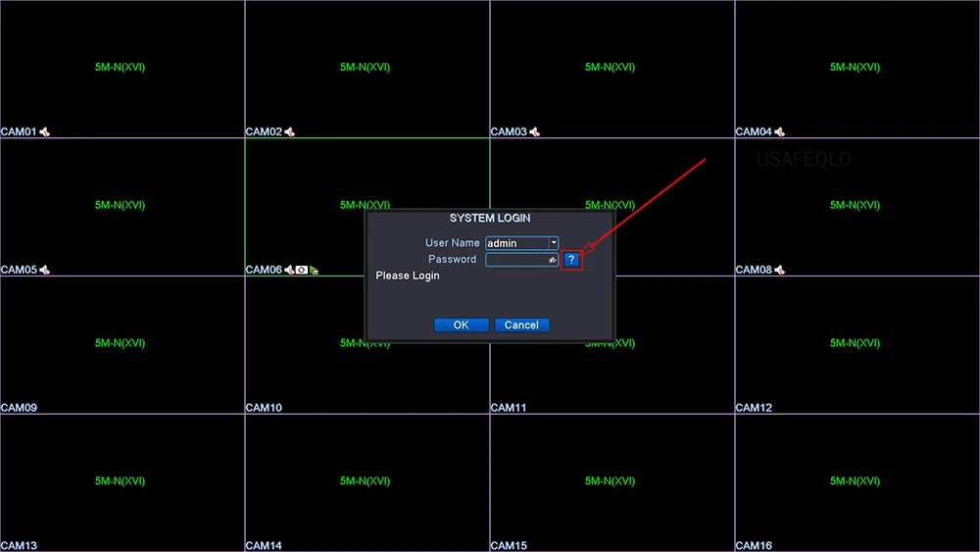The image size is (980, 552).
Task: Click the CAM12 channel label
Action: click(x=754, y=408)
